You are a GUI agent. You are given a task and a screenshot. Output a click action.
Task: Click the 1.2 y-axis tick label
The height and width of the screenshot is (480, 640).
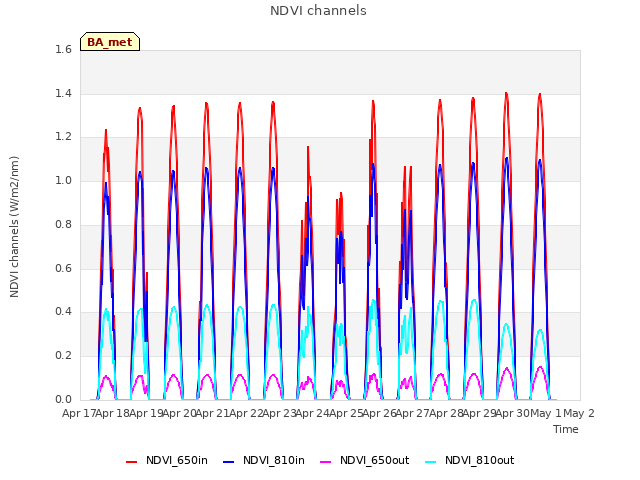(63, 137)
